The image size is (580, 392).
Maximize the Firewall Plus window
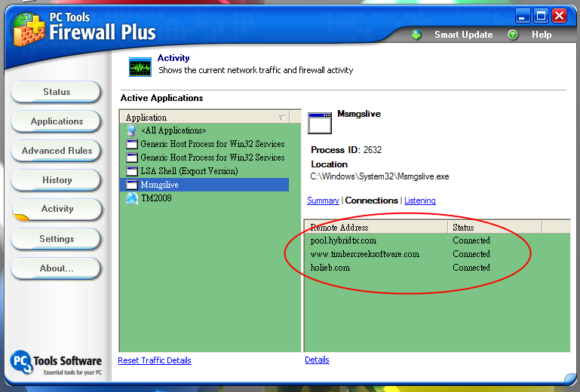pyautogui.click(x=542, y=16)
